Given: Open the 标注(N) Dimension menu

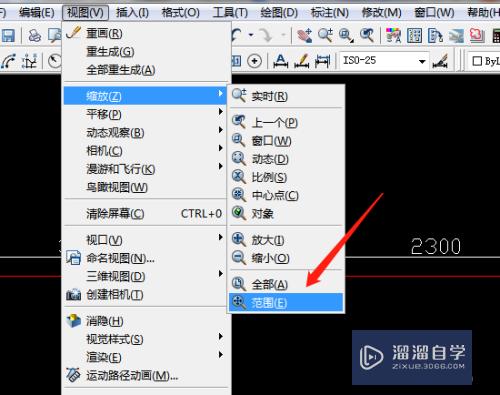Looking at the screenshot, I should 330,13.
